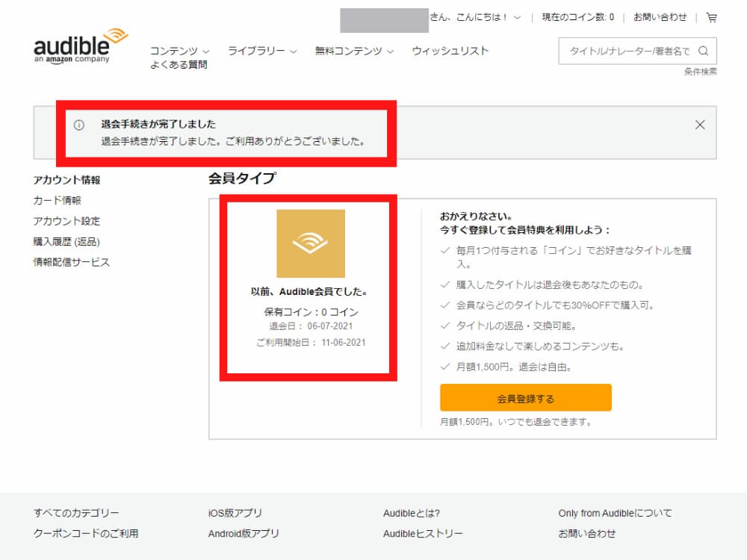The image size is (747, 560).
Task: Open 情報配信サービス in the sidebar
Action: [x=72, y=262]
